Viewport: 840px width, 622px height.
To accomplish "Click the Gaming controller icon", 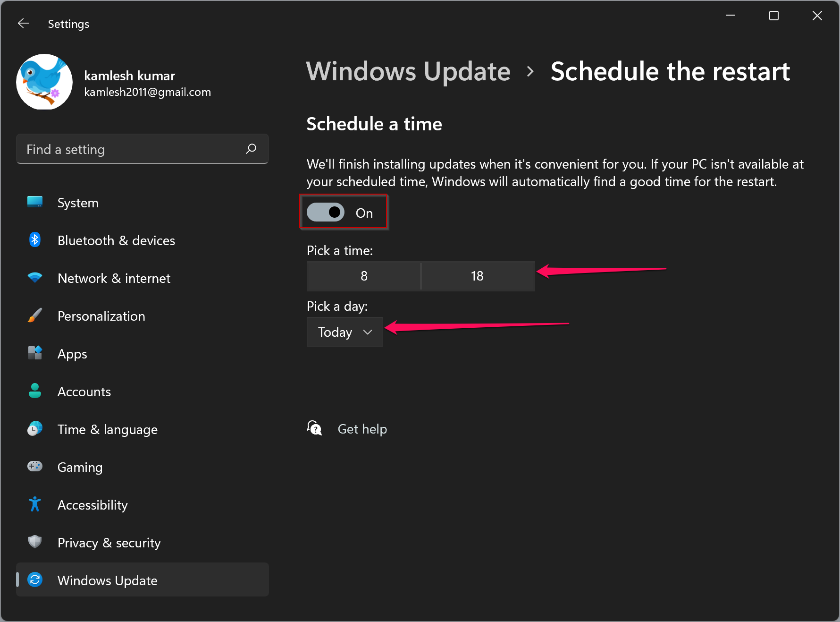I will point(35,467).
